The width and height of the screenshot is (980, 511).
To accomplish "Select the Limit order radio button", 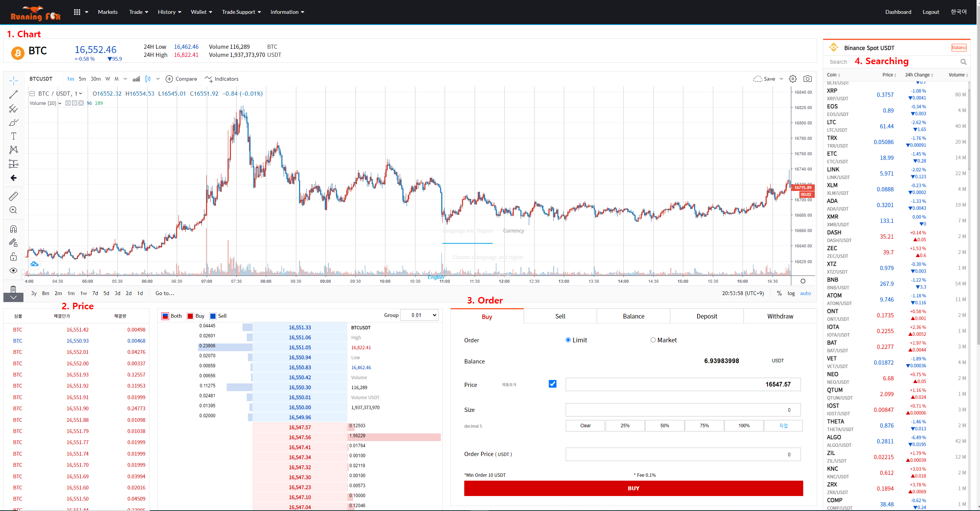I will 568,340.
